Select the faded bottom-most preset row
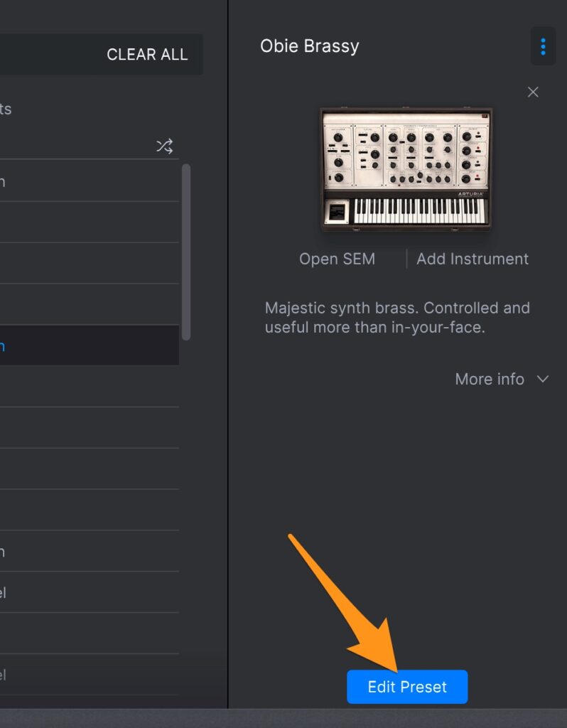The image size is (567, 728). (x=89, y=675)
